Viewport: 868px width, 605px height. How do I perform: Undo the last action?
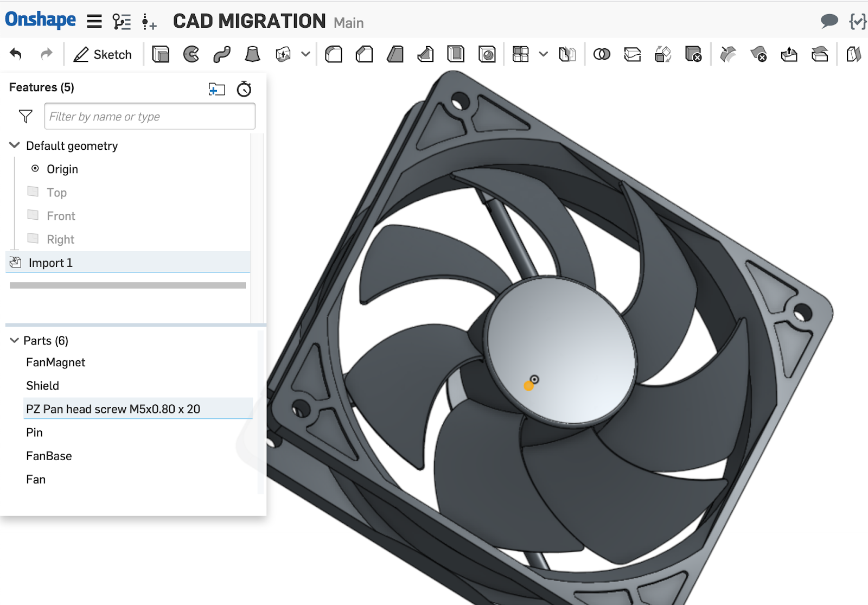click(16, 54)
